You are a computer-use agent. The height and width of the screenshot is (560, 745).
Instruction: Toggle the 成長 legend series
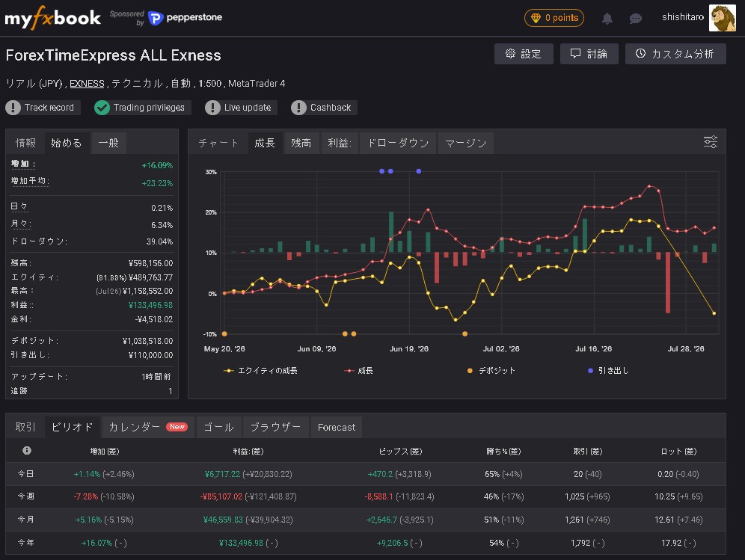point(359,371)
